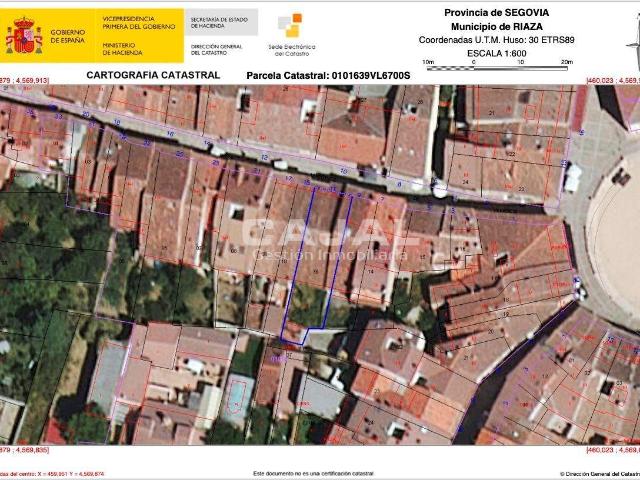The height and width of the screenshot is (480, 640).
Task: Click 'Este documento no es una certificación catastral' note
Action: 313,473
